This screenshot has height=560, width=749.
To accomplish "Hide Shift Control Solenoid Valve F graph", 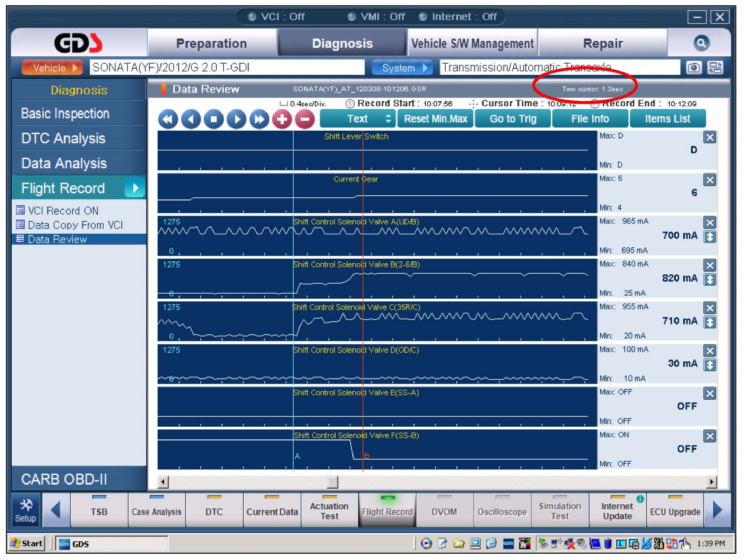I will [709, 436].
